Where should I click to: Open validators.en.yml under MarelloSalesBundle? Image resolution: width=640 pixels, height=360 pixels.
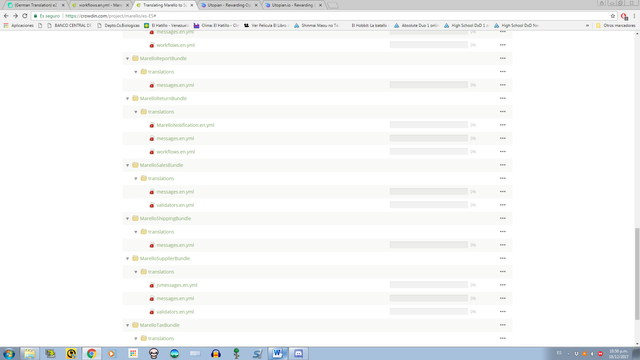tap(175, 205)
